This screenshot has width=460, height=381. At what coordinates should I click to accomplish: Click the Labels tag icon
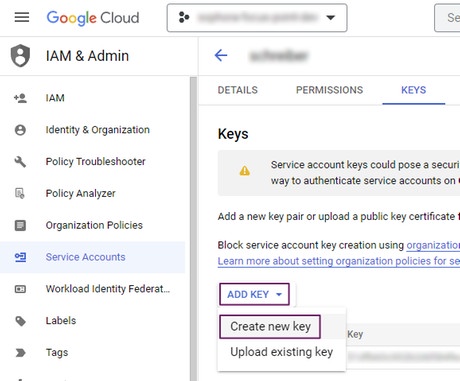[x=20, y=321]
